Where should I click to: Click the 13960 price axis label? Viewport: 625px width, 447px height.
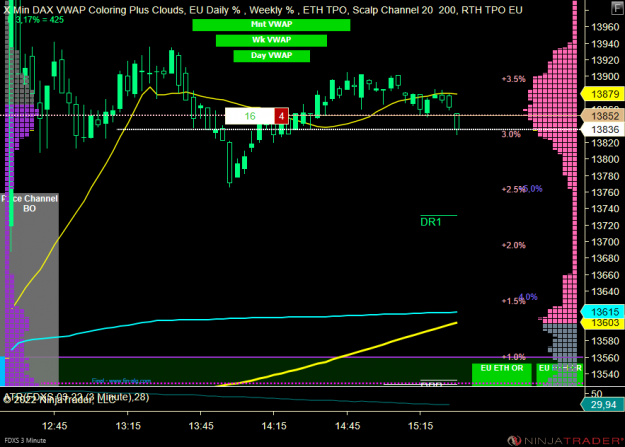[605, 27]
